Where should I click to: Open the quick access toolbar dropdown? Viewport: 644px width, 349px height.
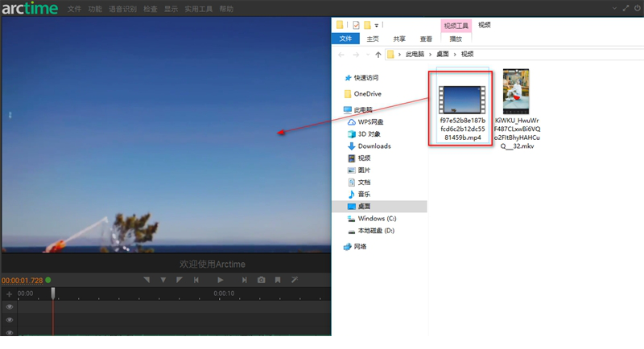tap(376, 26)
